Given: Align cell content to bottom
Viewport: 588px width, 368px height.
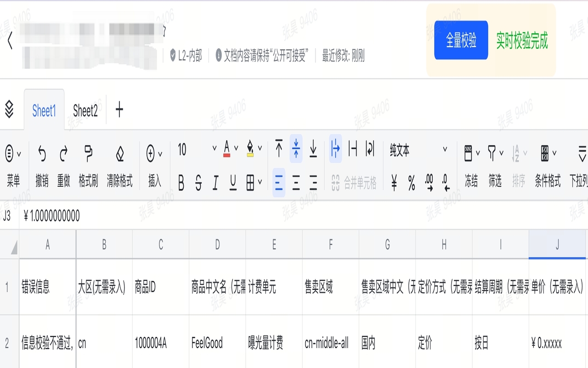Looking at the screenshot, I should click(313, 149).
